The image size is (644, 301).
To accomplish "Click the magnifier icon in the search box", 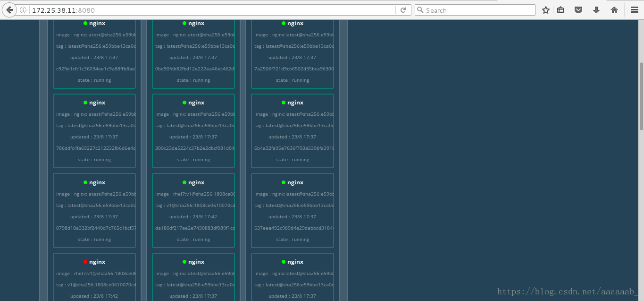I will (x=420, y=10).
